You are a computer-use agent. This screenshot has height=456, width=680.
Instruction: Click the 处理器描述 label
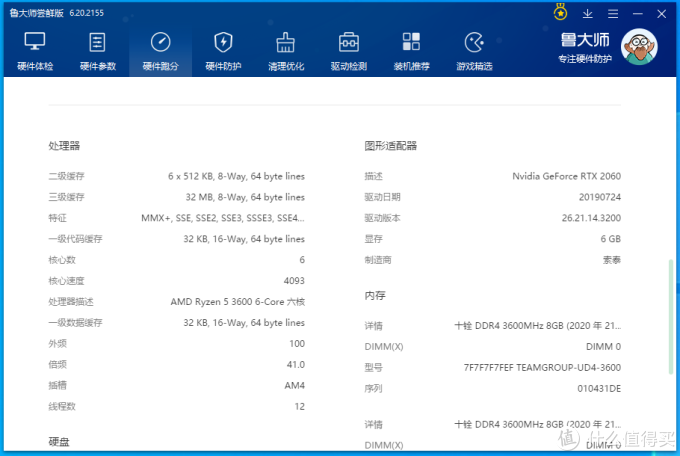click(71, 302)
